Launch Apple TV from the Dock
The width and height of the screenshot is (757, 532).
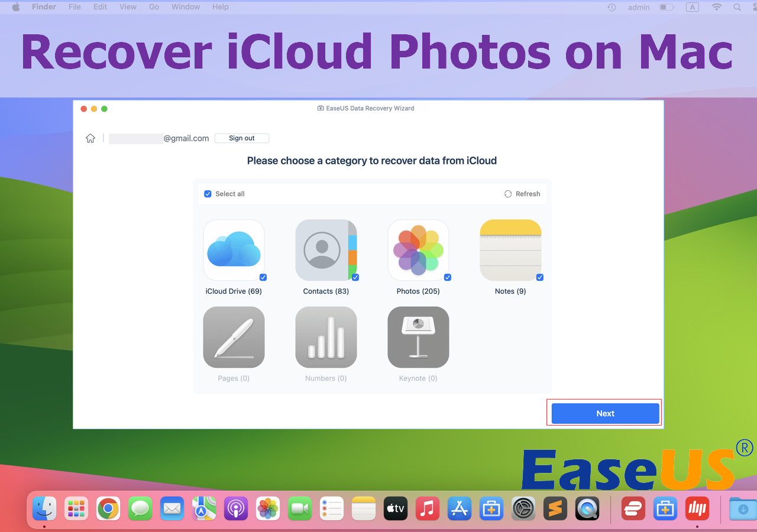click(396, 508)
